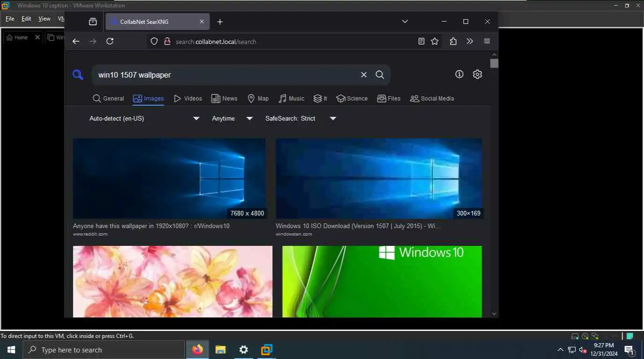Bookmark this page with the star

pos(435,41)
